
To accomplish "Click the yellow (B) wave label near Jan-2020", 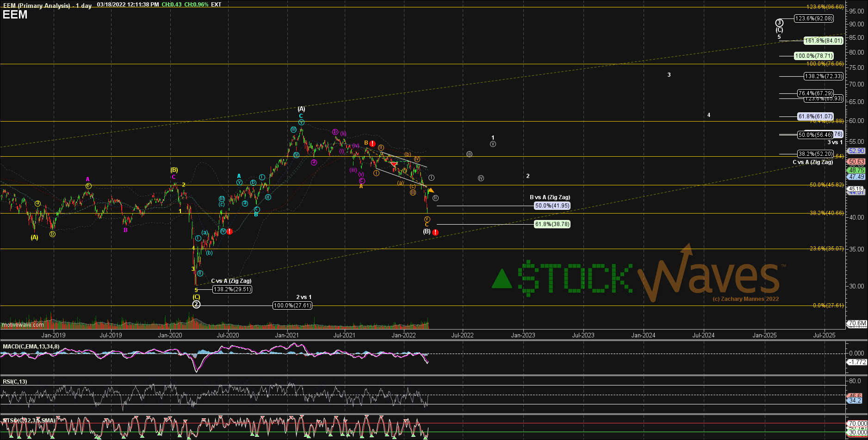I will click(x=174, y=170).
